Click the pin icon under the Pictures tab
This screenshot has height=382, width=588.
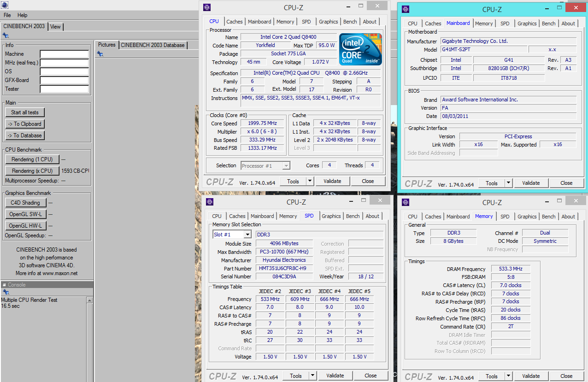pyautogui.click(x=100, y=54)
